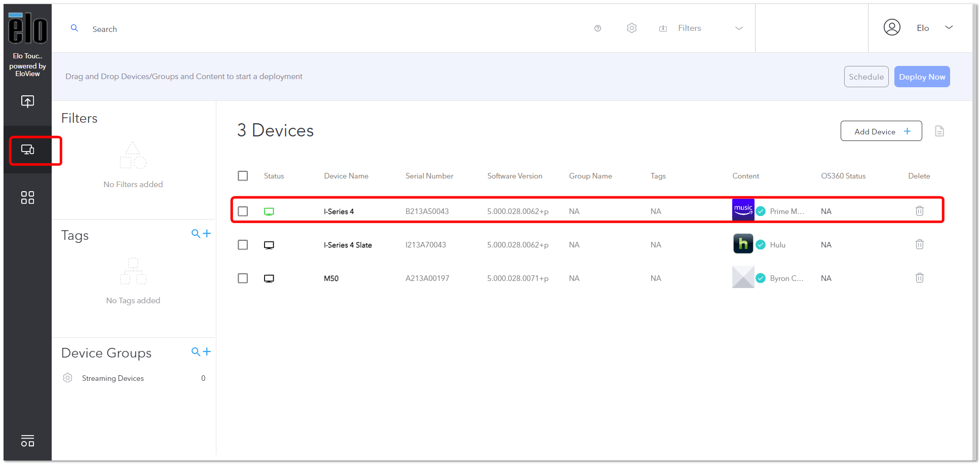The width and height of the screenshot is (980, 464).
Task: Open the content upload sidebar icon
Action: [28, 101]
